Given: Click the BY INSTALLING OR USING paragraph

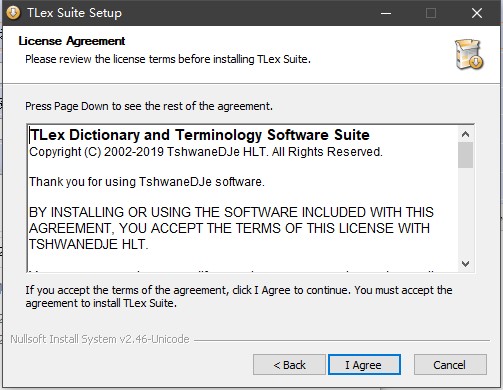Looking at the screenshot, I should 231,228.
